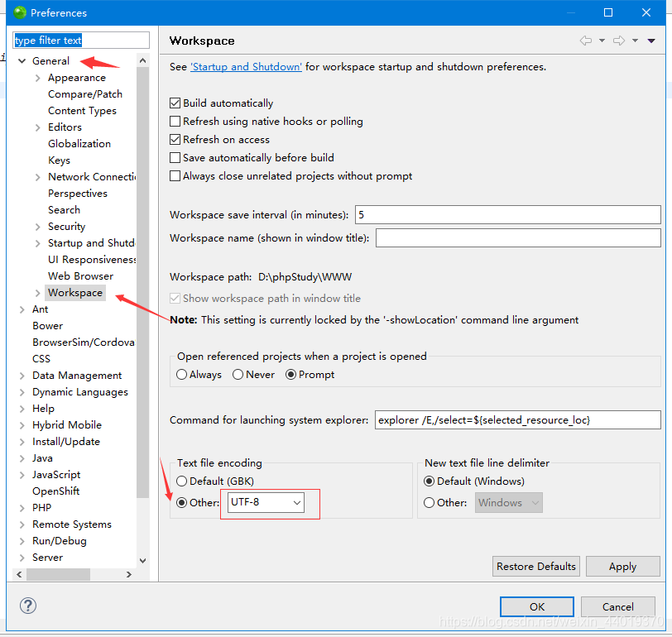Confirm with the OK button
This screenshot has height=637, width=672.
(537, 606)
